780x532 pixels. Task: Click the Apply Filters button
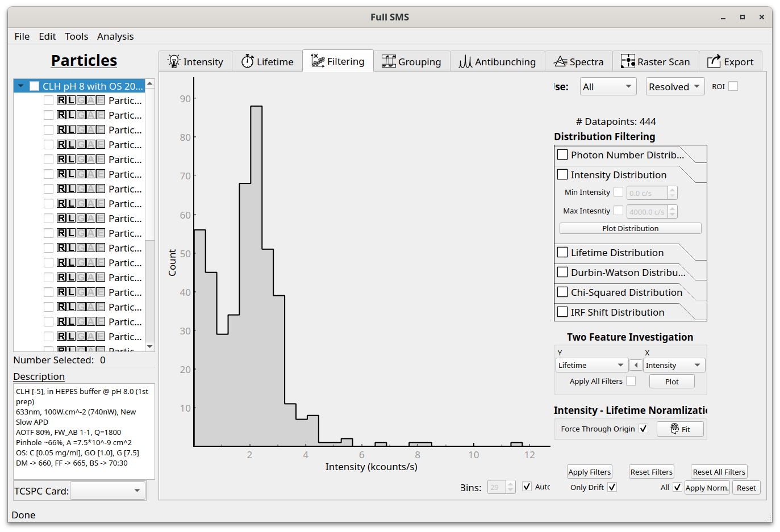590,472
